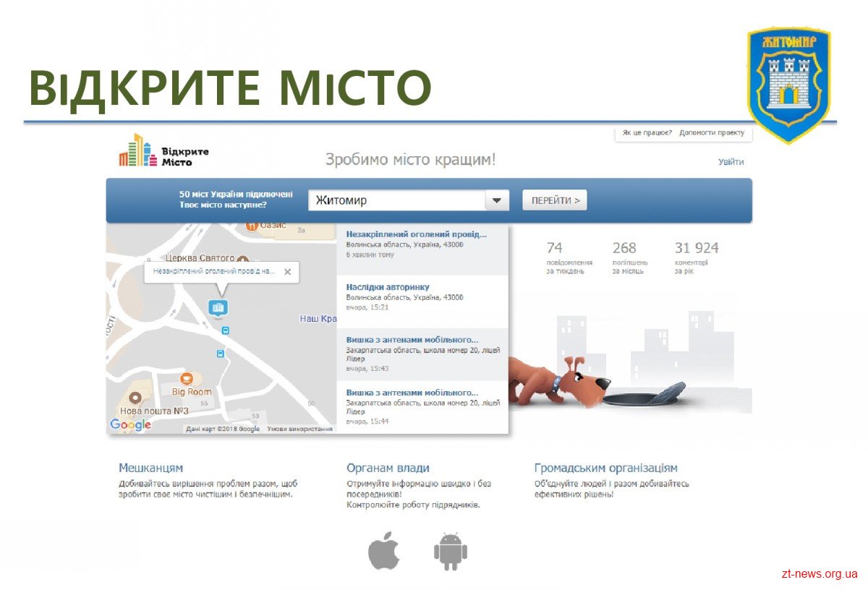Click the Громадським організаціям heading
The height and width of the screenshot is (590, 868).
[606, 468]
